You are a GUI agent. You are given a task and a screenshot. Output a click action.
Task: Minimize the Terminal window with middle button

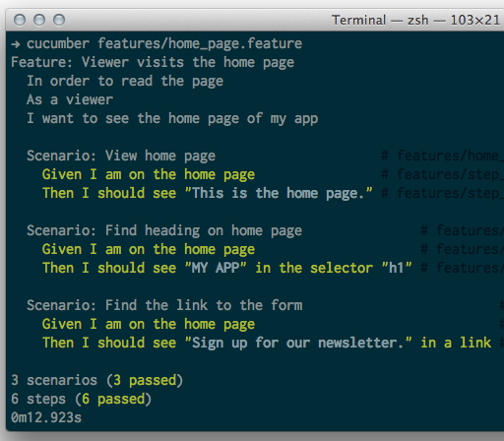(x=39, y=20)
